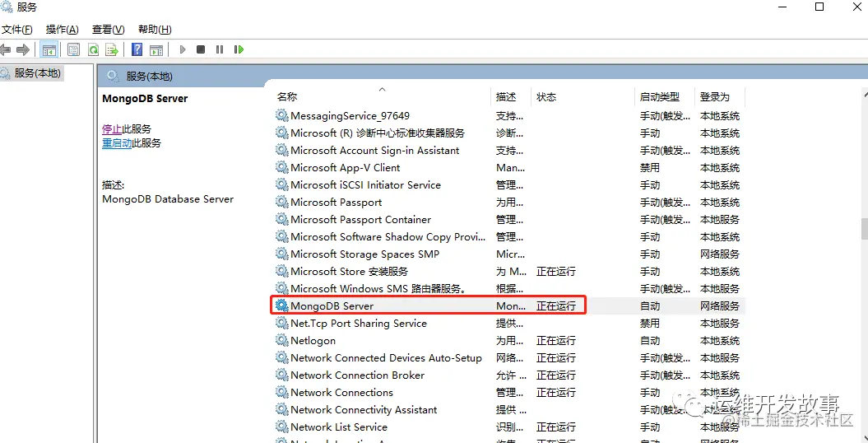
Task: Click the Export List toolbar icon
Action: tap(113, 50)
